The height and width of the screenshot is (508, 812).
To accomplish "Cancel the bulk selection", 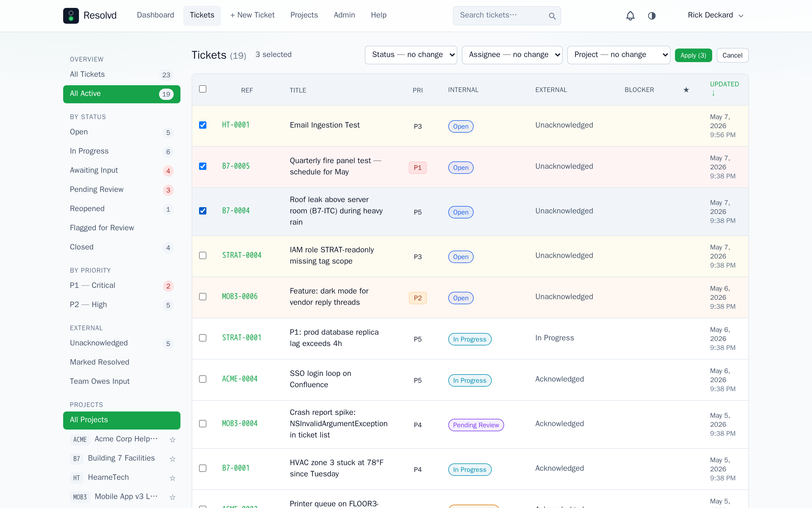I will (732, 55).
